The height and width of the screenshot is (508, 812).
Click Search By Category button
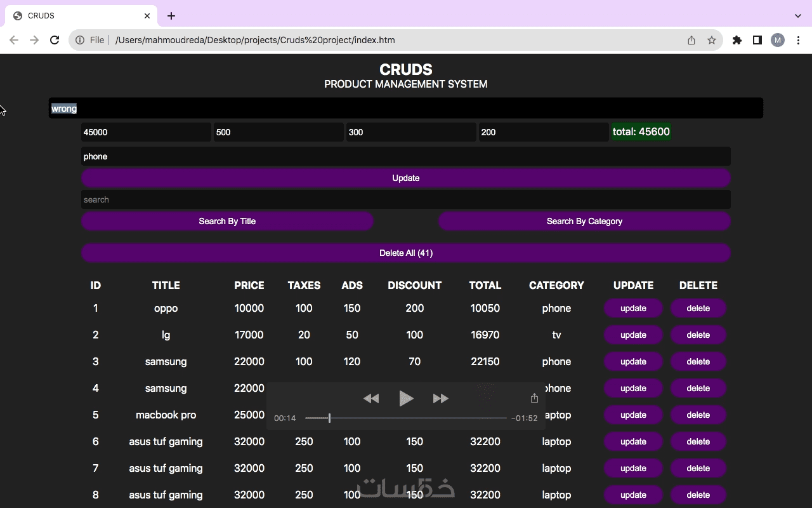584,221
